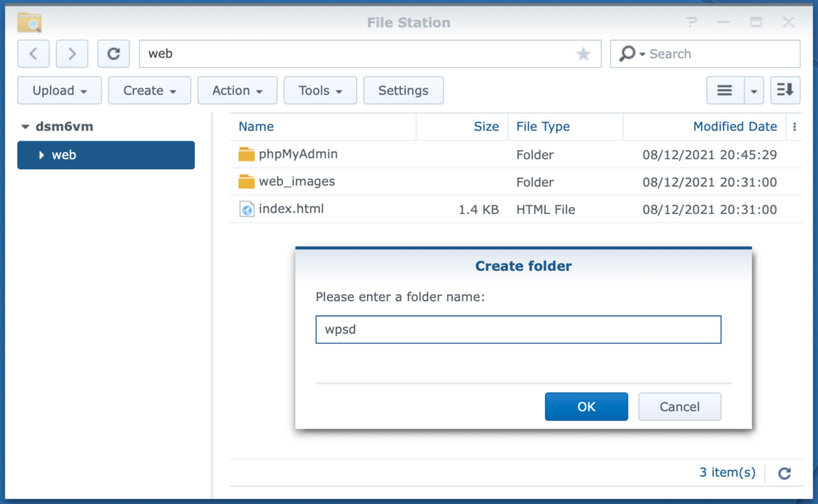Open the Action menu
This screenshot has width=818, height=504.
(x=236, y=90)
